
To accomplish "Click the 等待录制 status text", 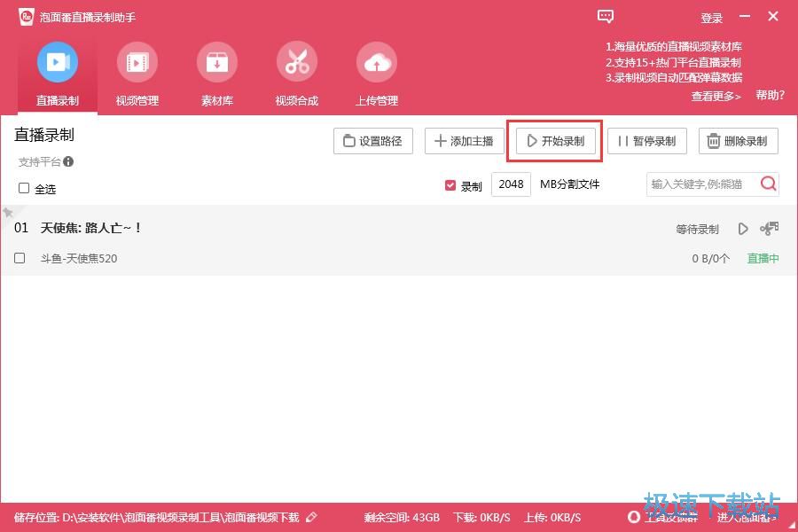I will (697, 230).
